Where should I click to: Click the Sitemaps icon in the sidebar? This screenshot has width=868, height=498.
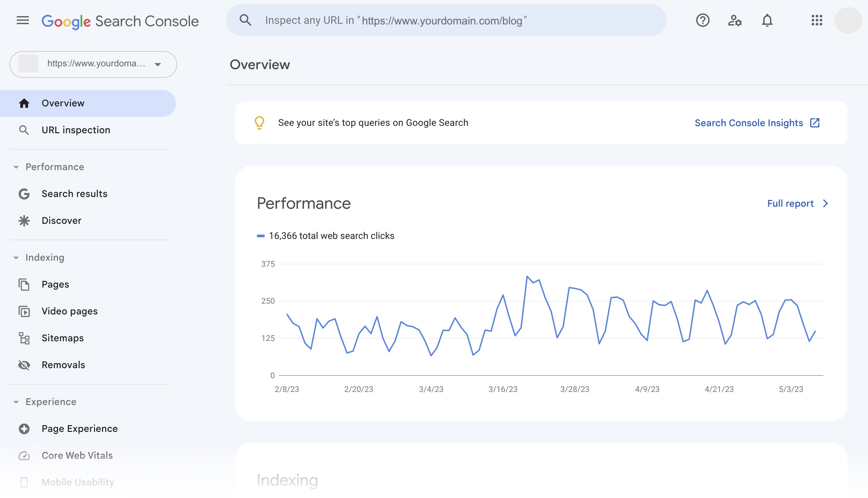tap(23, 338)
